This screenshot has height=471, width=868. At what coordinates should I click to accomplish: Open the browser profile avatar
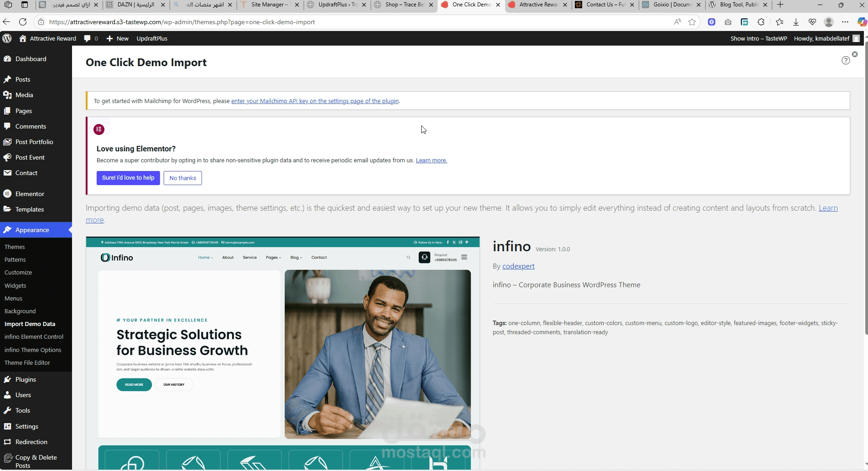(829, 22)
